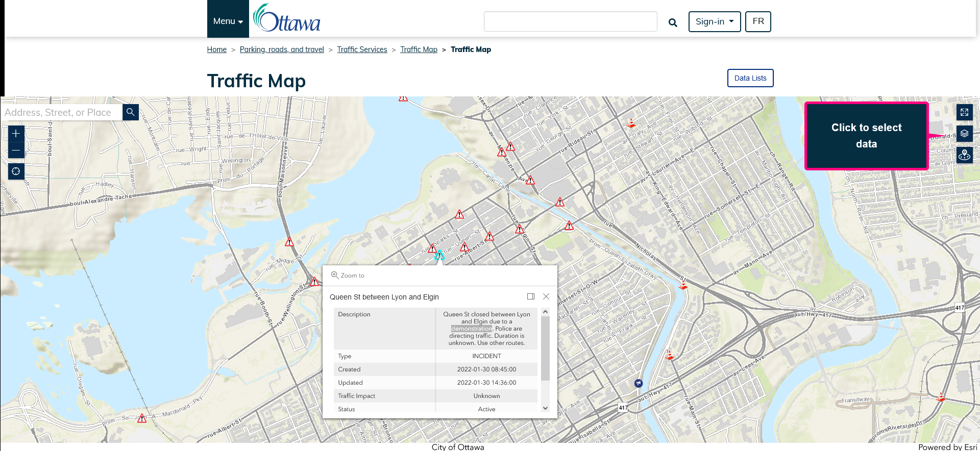Click warning marker on Sparks St
The height and width of the screenshot is (451, 980).
pyautogui.click(x=432, y=249)
